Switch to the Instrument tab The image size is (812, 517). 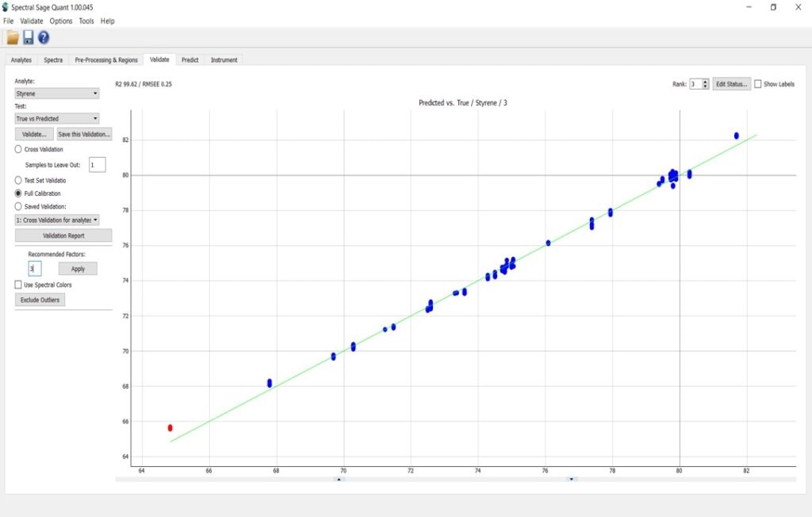[224, 60]
